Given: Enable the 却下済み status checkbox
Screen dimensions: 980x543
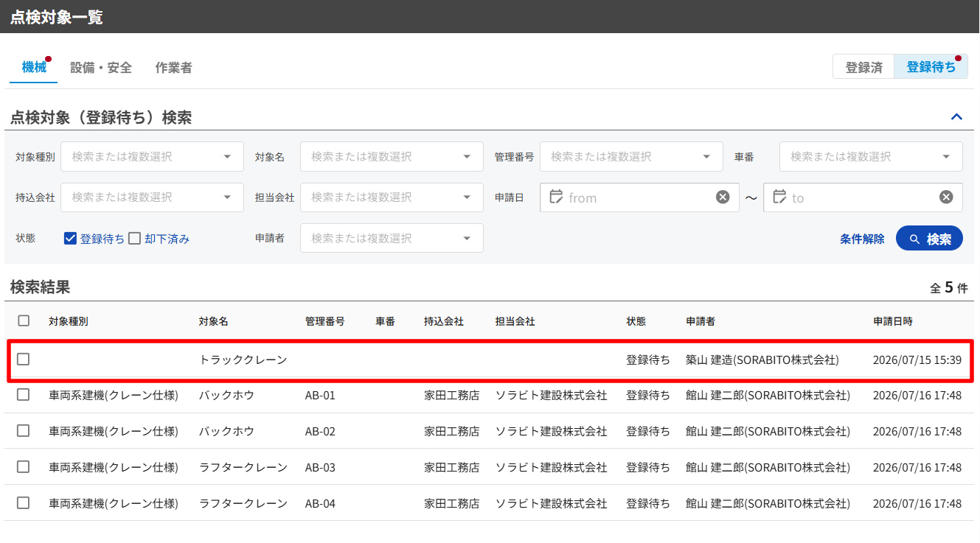Looking at the screenshot, I should [x=134, y=238].
